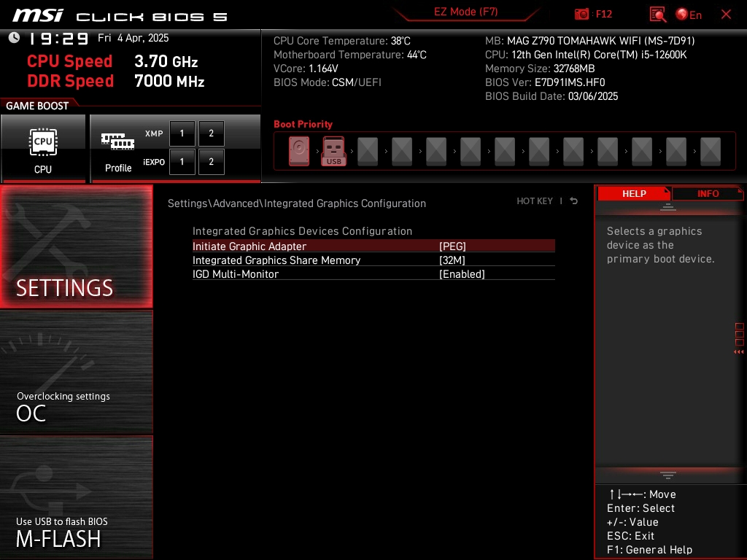Screen dimensions: 747x560
Task: Open Integrated Graphics Share Memory 32M value
Action: click(x=452, y=260)
